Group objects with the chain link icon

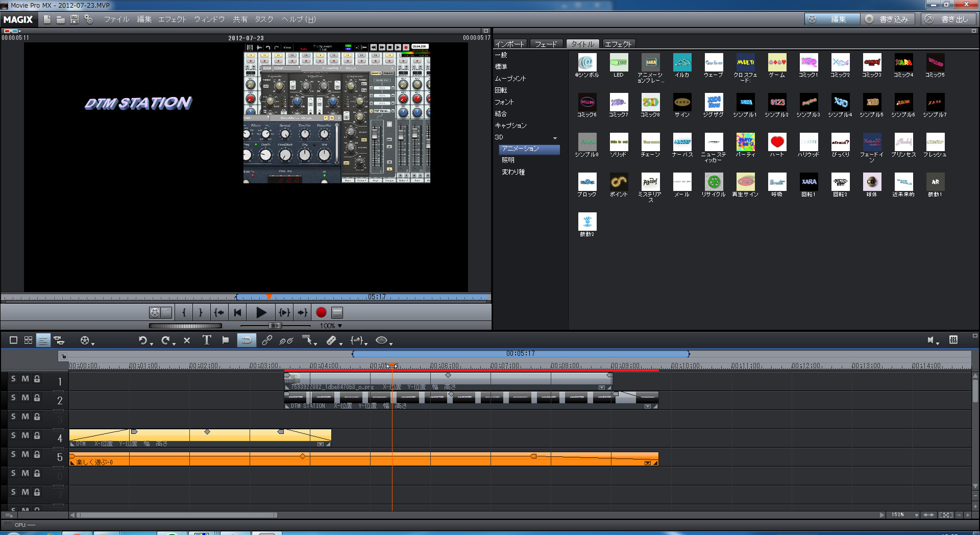[x=267, y=341]
